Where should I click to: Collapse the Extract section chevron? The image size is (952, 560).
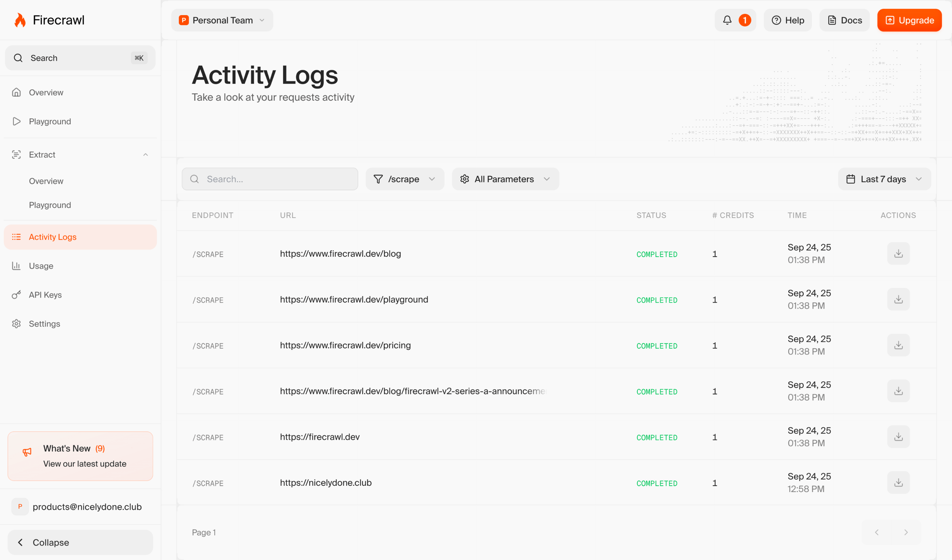tap(146, 155)
